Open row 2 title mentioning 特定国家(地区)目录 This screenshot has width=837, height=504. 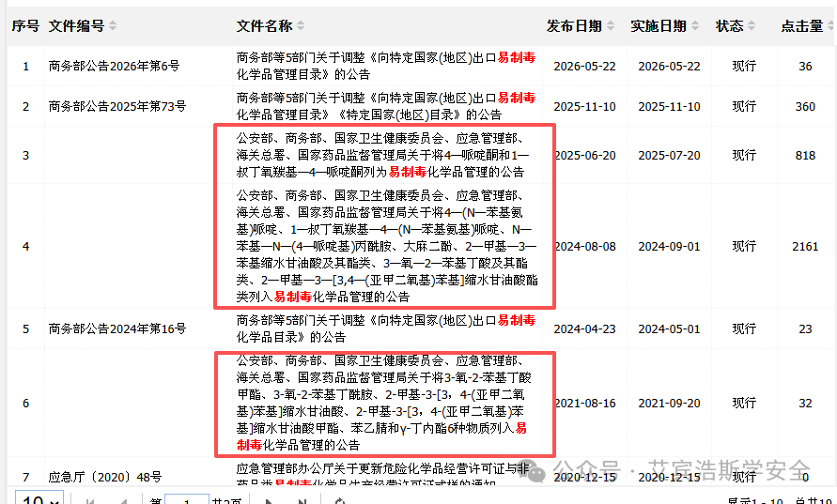386,106
